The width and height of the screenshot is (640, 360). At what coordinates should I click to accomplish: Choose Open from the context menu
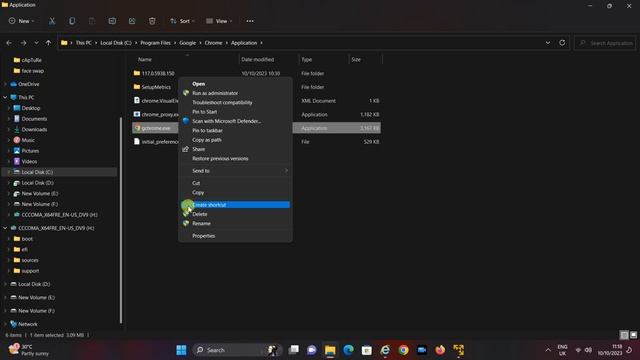click(235, 84)
